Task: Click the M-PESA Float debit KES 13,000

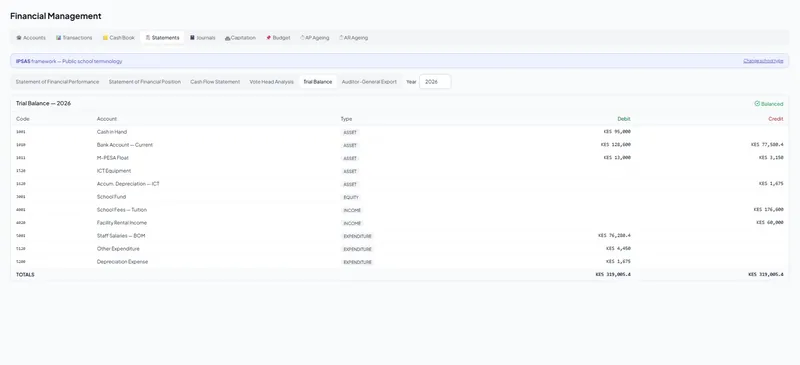Action: 617,158
